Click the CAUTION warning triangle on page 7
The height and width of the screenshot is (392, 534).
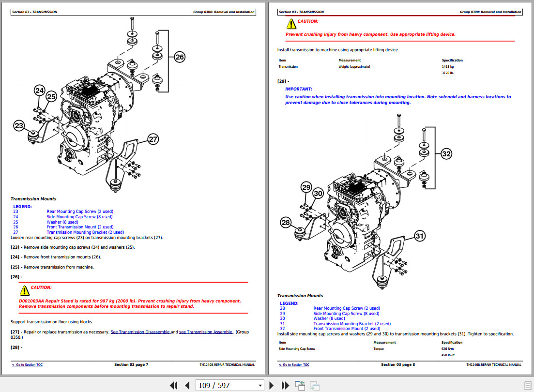25,290
